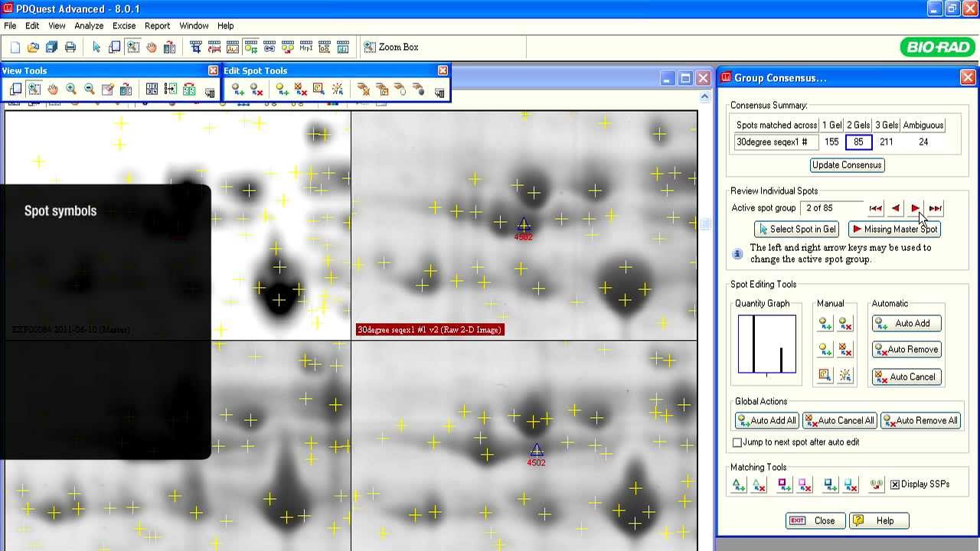Select the '211' cell under 3 Gels

887,142
